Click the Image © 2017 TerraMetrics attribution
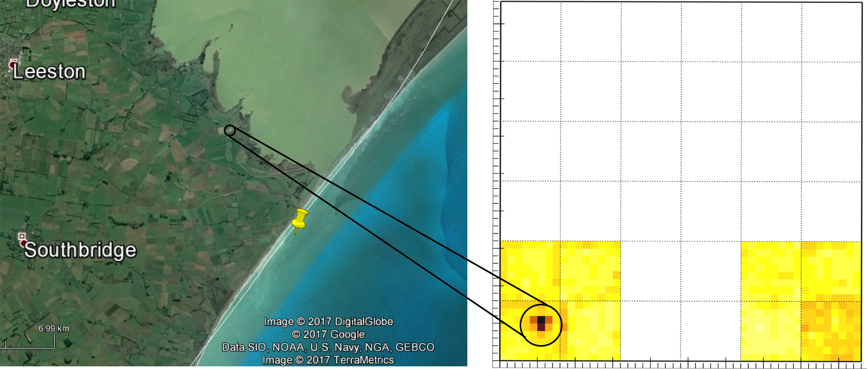 (x=328, y=360)
